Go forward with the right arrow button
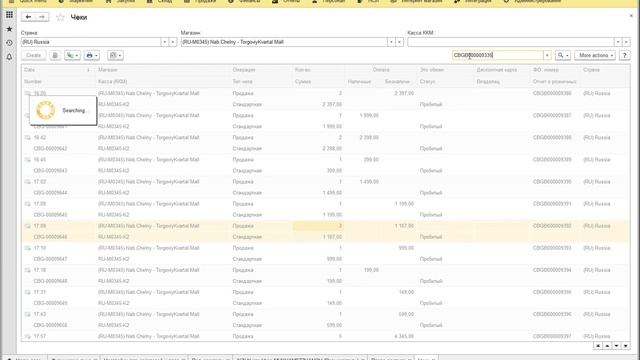Screen dimensions: 640x360 (42, 17)
